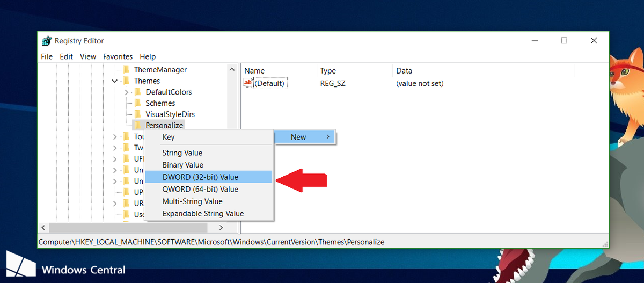
Task: Choose Key from the New submenu
Action: click(x=210, y=137)
